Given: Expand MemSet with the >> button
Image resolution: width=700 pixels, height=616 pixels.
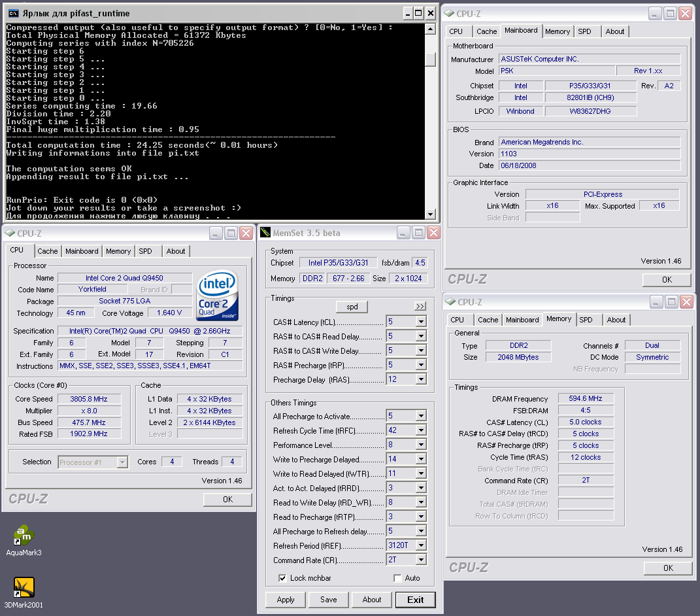Looking at the screenshot, I should click(x=420, y=307).
